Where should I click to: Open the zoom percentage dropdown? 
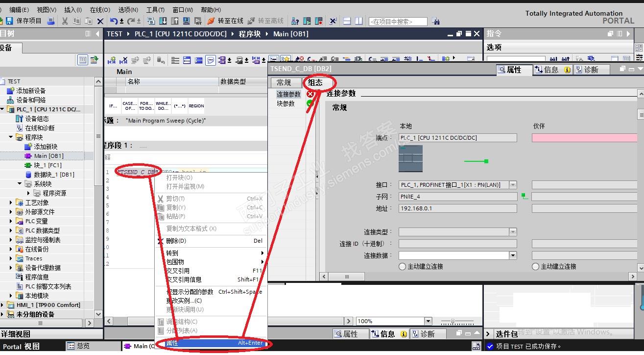[x=428, y=321]
